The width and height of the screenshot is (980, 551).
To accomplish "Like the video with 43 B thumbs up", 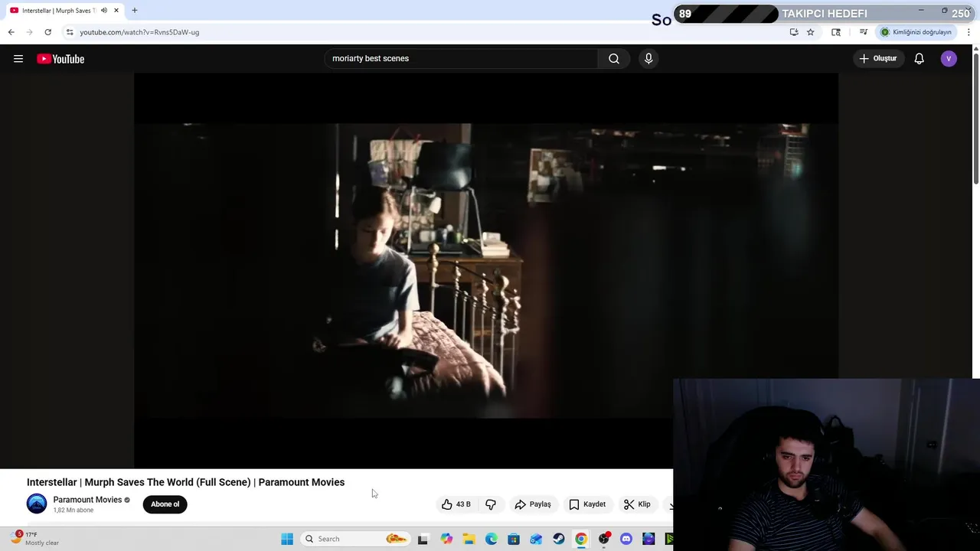I will coord(456,504).
